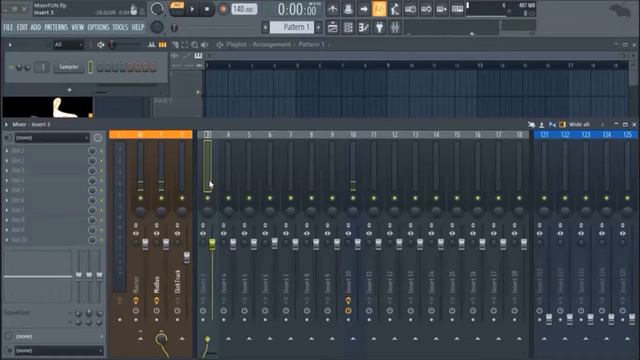
Task: Click the transport Stop button
Action: coord(207,9)
